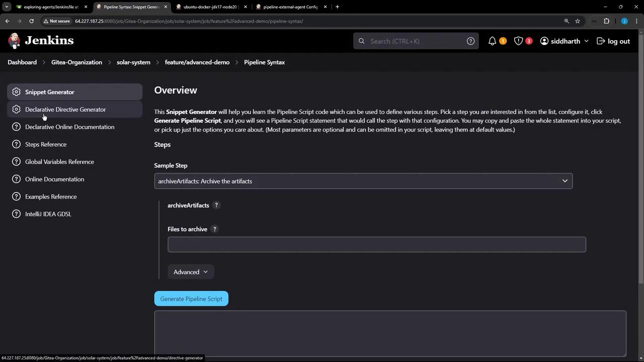
Task: Reload the page with the refresh icon
Action: (31, 21)
